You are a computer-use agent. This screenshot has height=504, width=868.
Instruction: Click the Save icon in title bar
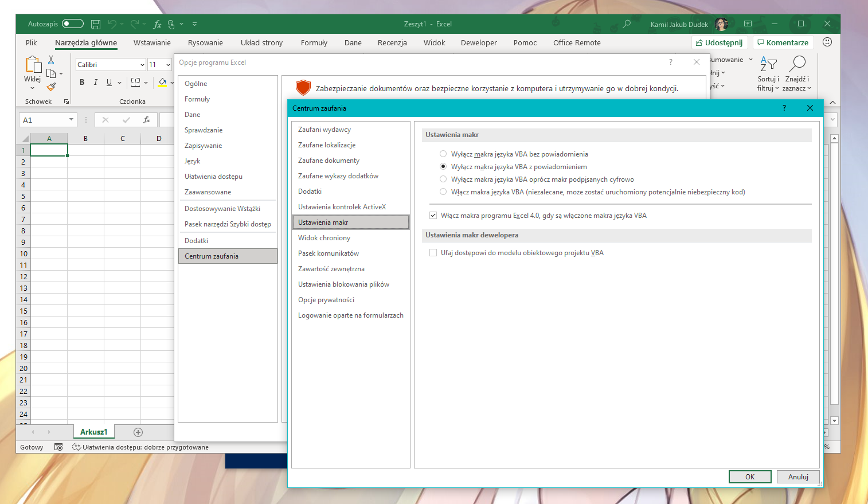tap(96, 24)
